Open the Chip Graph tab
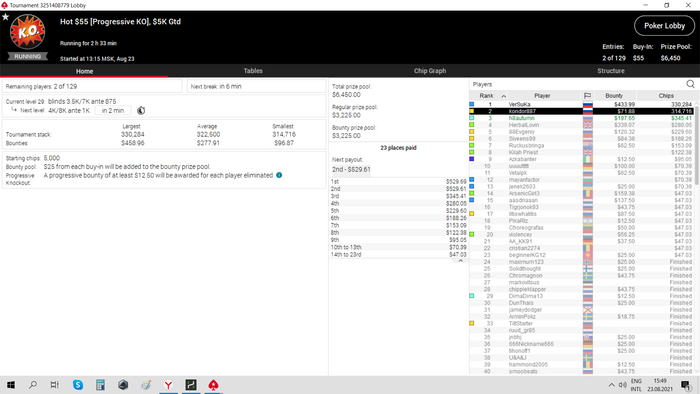 click(x=429, y=71)
